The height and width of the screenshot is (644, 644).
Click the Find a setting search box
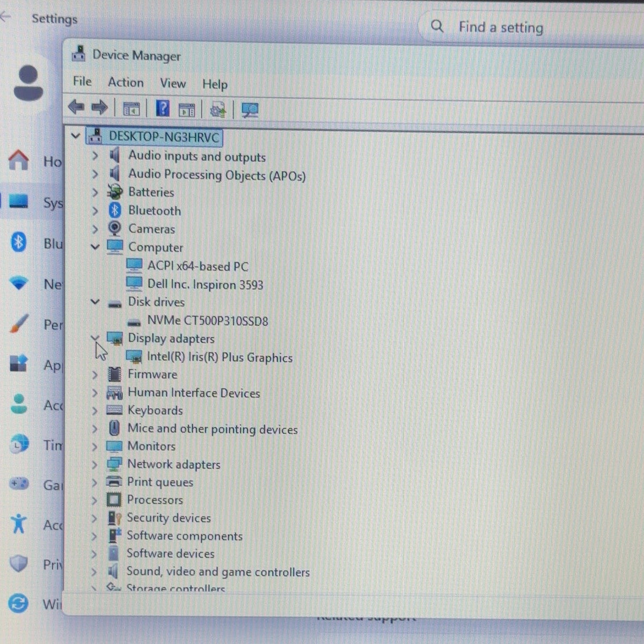click(x=531, y=27)
